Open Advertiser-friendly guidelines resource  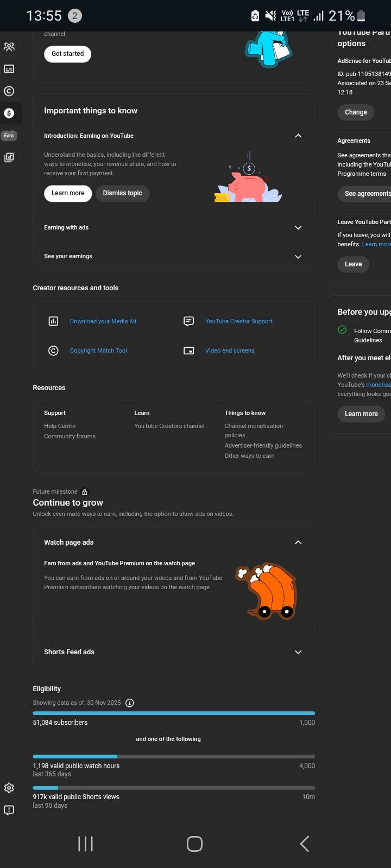pyautogui.click(x=263, y=445)
